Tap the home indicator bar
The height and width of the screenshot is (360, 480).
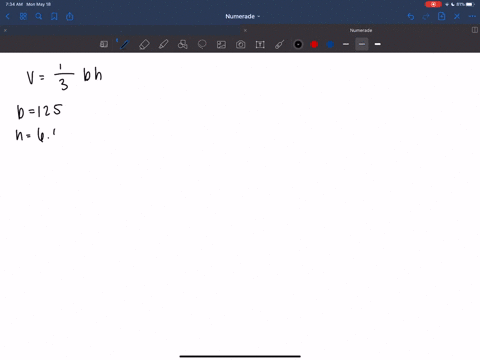pyautogui.click(x=240, y=356)
